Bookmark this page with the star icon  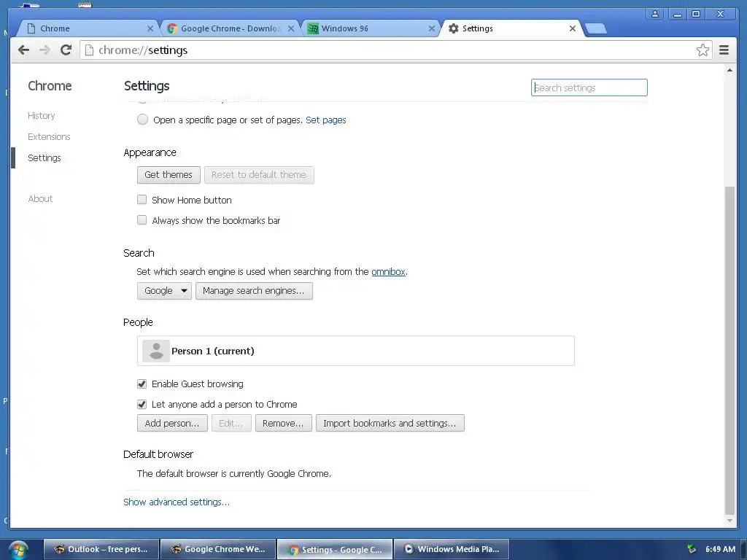point(703,50)
